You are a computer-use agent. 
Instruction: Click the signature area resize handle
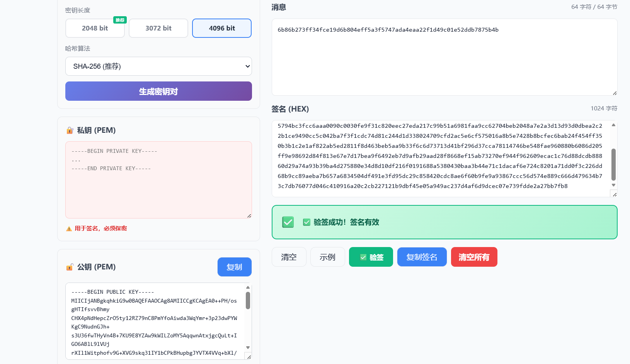point(615,194)
